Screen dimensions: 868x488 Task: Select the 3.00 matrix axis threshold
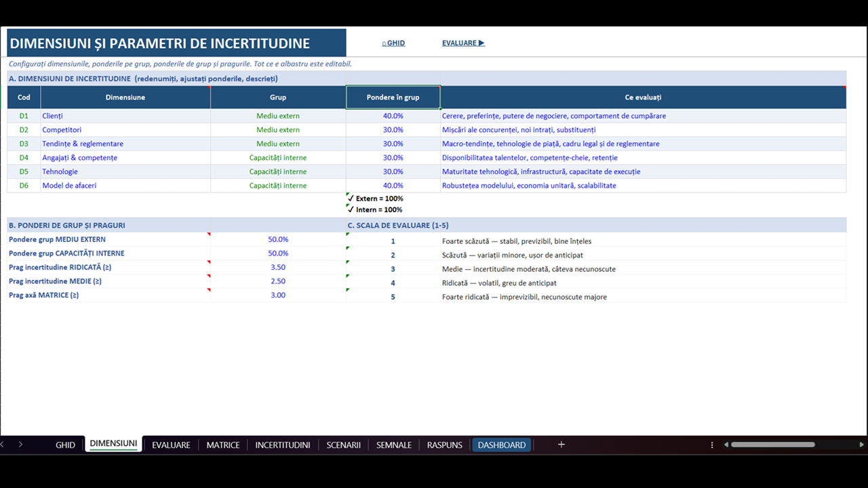click(x=278, y=295)
